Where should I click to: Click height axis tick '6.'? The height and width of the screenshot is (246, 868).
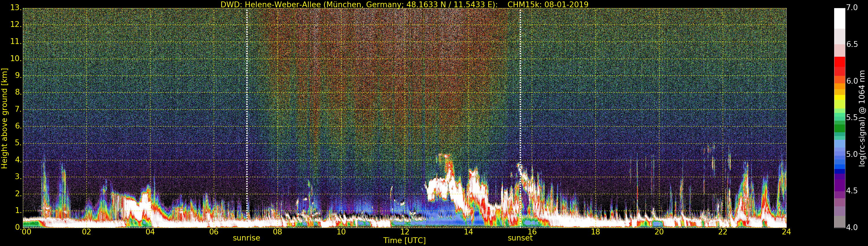click(18, 126)
